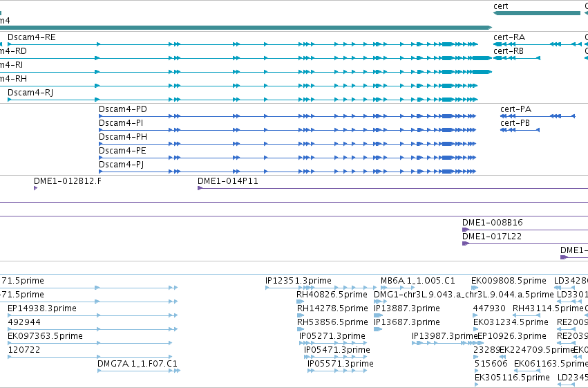This screenshot has height=388, width=588.
Task: Select EST EK224709.5prime
Action: point(537,350)
